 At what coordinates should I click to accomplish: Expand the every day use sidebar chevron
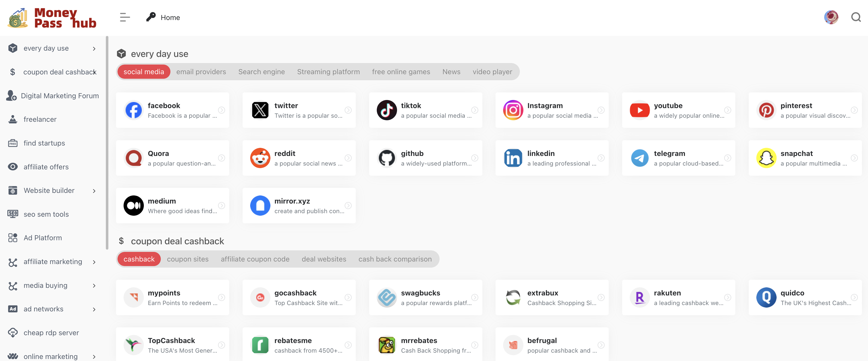(x=94, y=49)
